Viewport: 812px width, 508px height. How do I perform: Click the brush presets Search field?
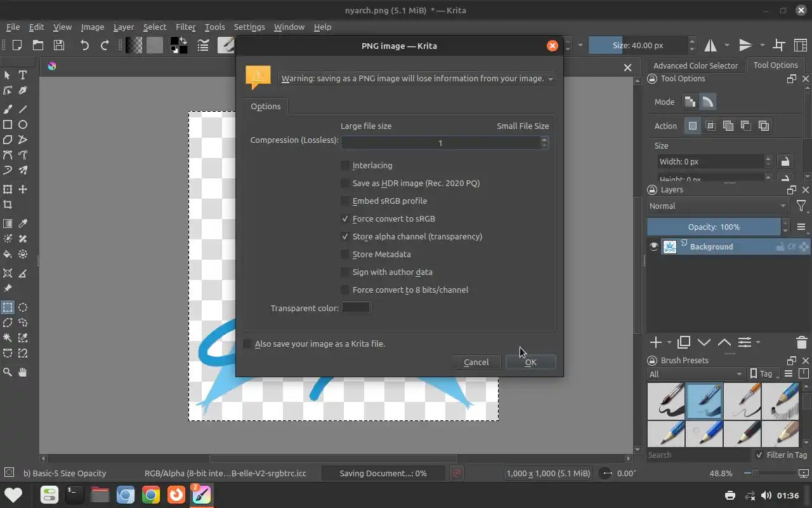pyautogui.click(x=699, y=455)
